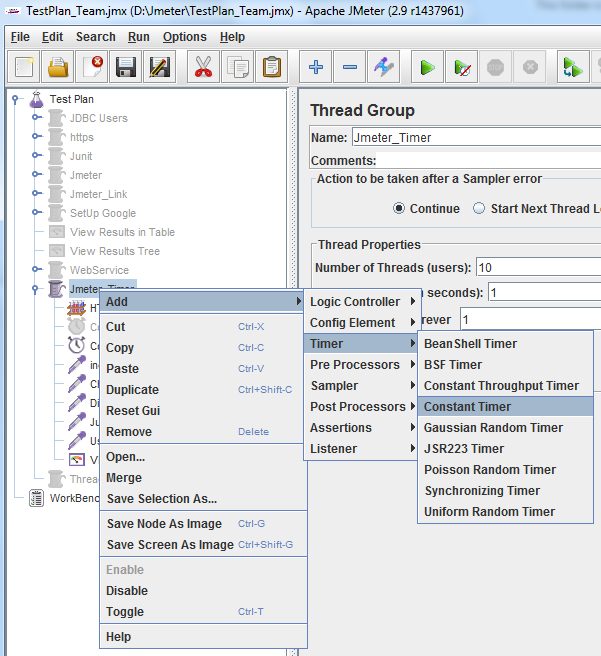Click the Comments input field
The image size is (601, 656).
pos(488,160)
